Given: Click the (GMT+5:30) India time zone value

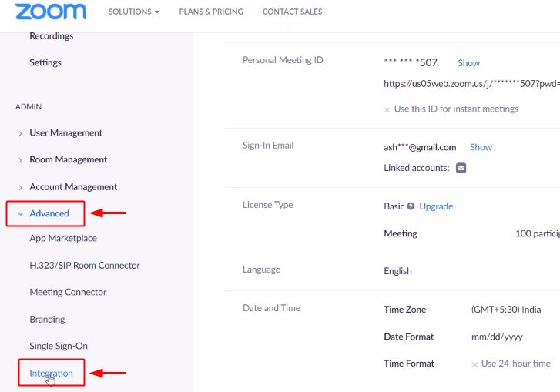Looking at the screenshot, I should pyautogui.click(x=506, y=309).
